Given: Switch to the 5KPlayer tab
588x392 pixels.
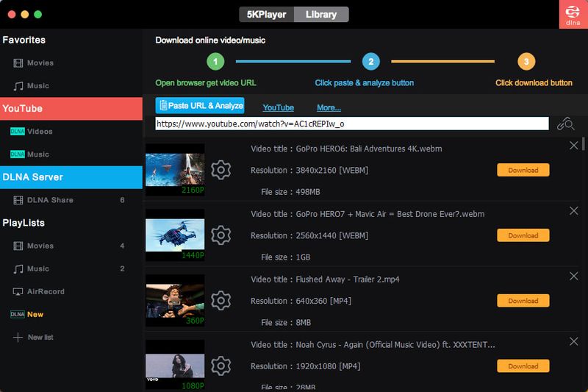Looking at the screenshot, I should point(267,14).
